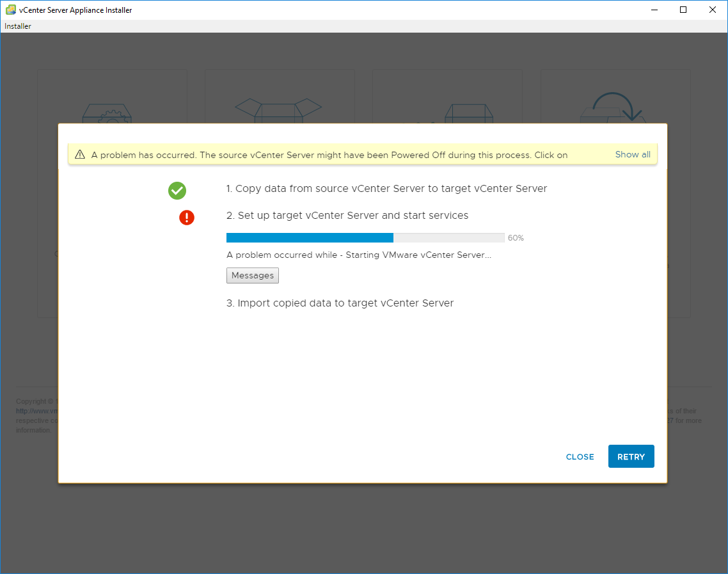
Task: Click the 60% progress bar
Action: tap(365, 238)
